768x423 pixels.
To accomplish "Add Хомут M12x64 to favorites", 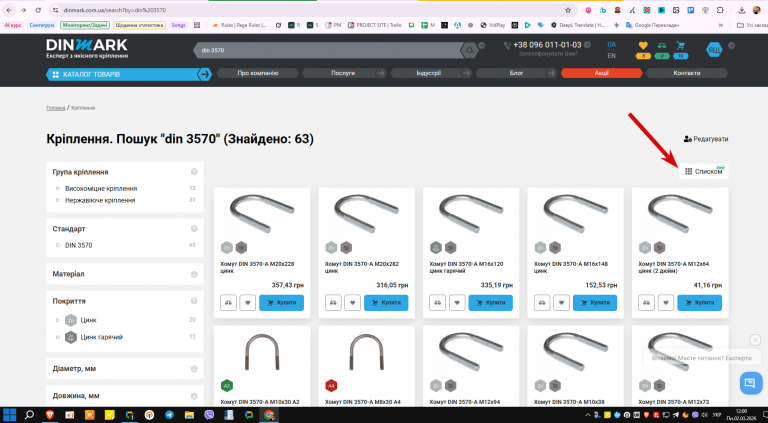I will point(666,303).
